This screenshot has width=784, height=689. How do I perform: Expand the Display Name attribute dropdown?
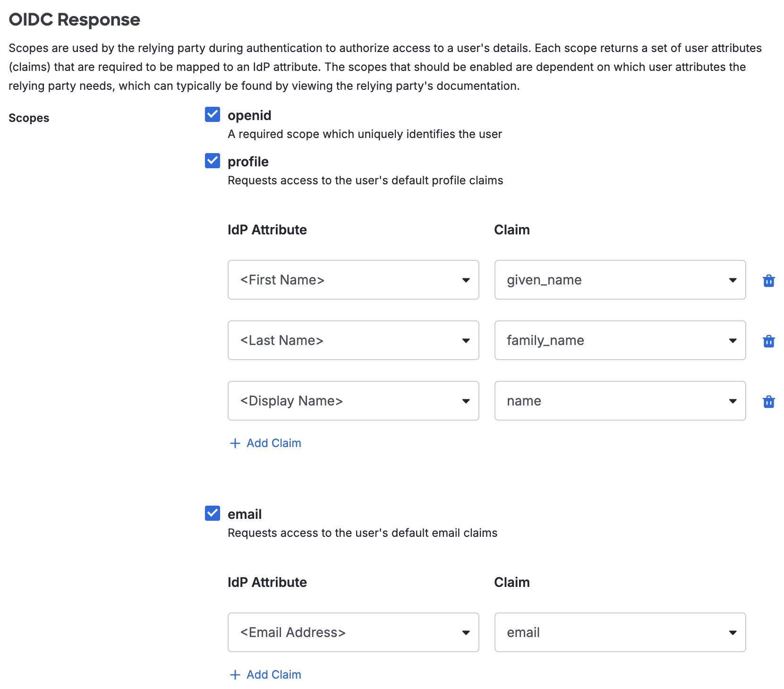tap(466, 401)
